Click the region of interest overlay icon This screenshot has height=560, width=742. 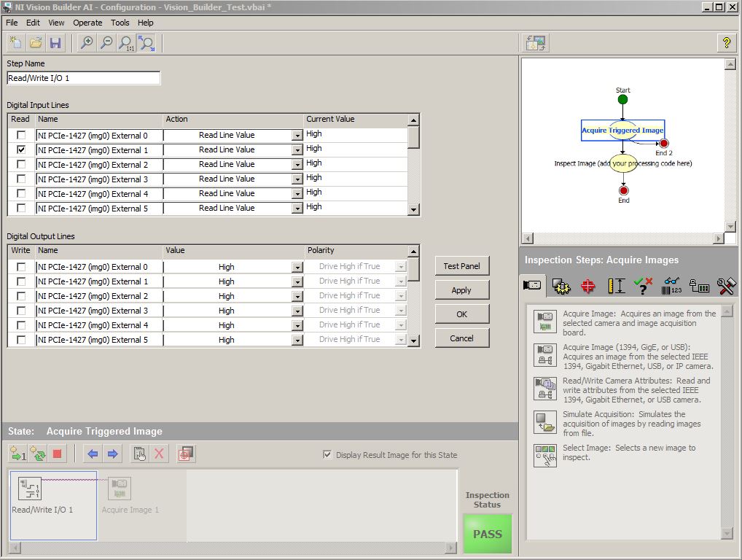point(185,454)
